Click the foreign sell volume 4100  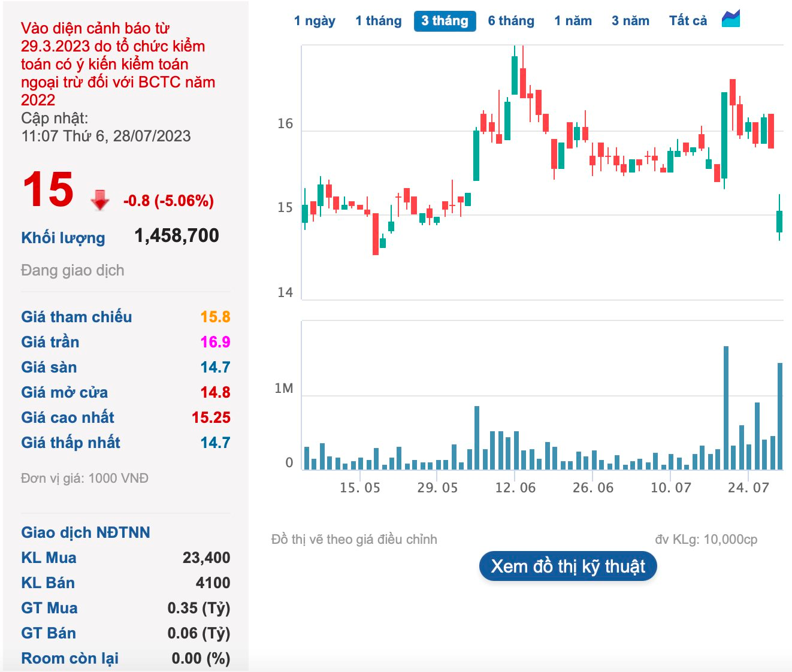(213, 583)
